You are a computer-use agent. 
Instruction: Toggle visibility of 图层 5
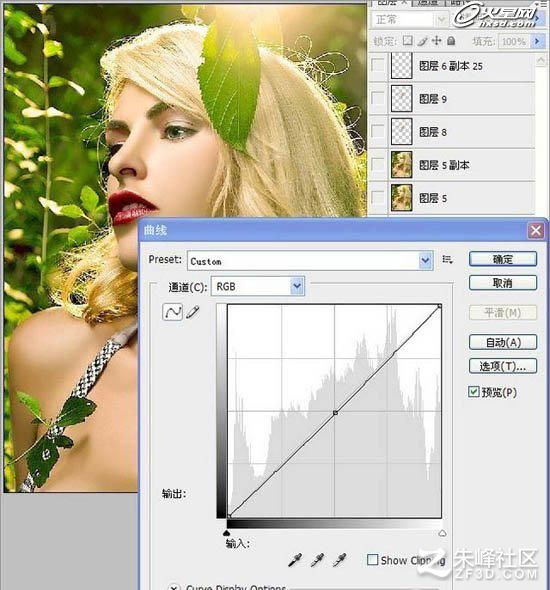click(378, 197)
